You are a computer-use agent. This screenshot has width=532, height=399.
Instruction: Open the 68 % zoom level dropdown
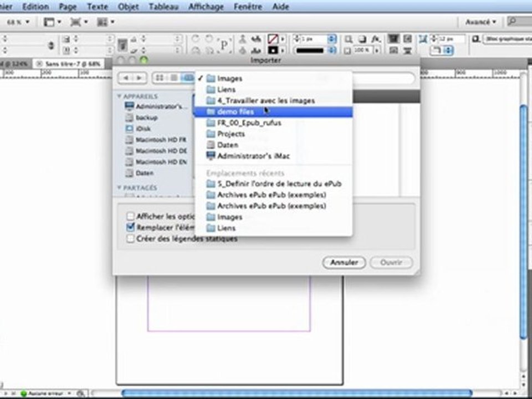click(18, 22)
